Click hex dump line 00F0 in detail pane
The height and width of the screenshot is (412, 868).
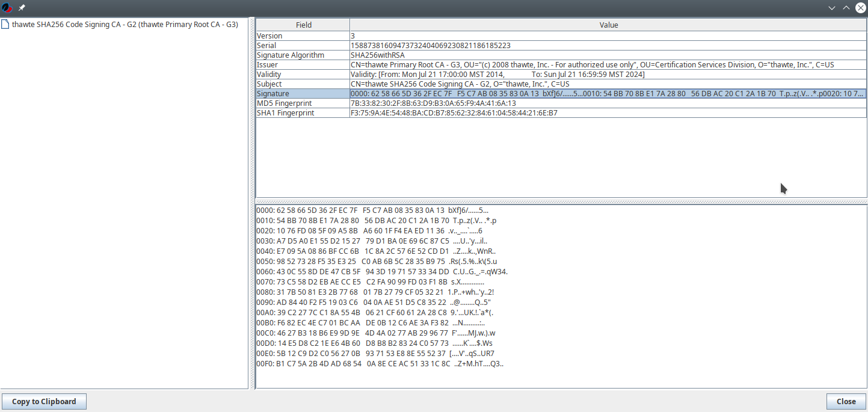point(380,364)
